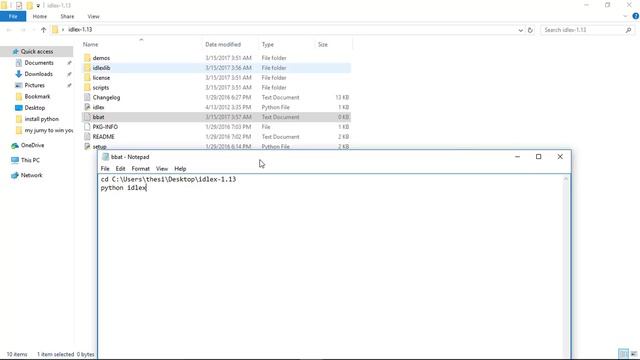Maximize the Notepad window
Image resolution: width=640 pixels, height=360 pixels.
pyautogui.click(x=538, y=157)
